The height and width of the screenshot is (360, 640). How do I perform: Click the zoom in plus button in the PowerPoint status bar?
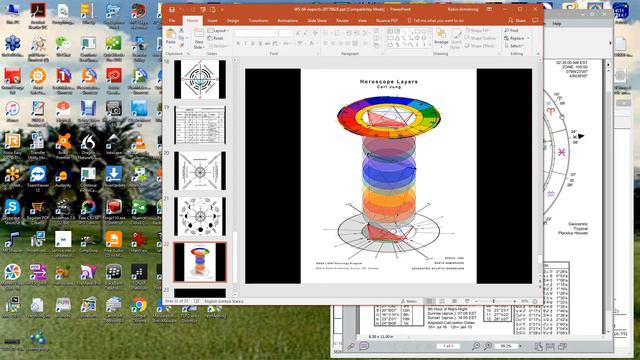(x=514, y=301)
